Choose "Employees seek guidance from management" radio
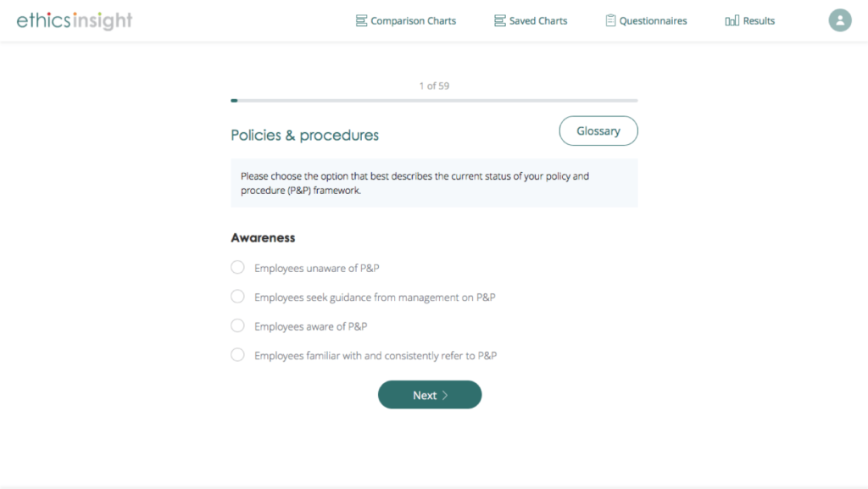This screenshot has width=868, height=489. click(238, 297)
